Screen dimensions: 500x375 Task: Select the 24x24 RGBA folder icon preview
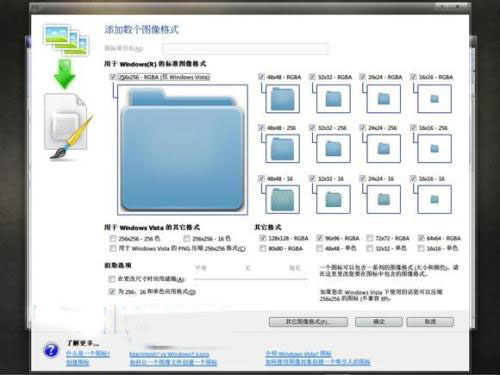384,99
